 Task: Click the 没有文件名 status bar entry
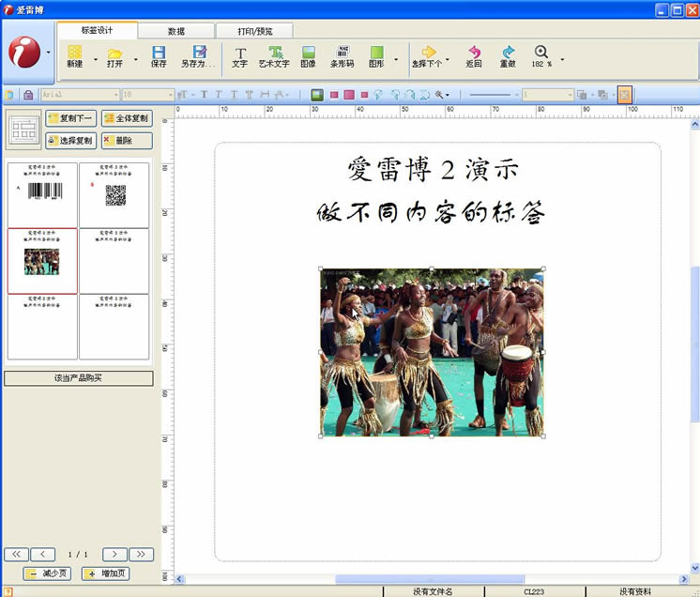(x=433, y=591)
